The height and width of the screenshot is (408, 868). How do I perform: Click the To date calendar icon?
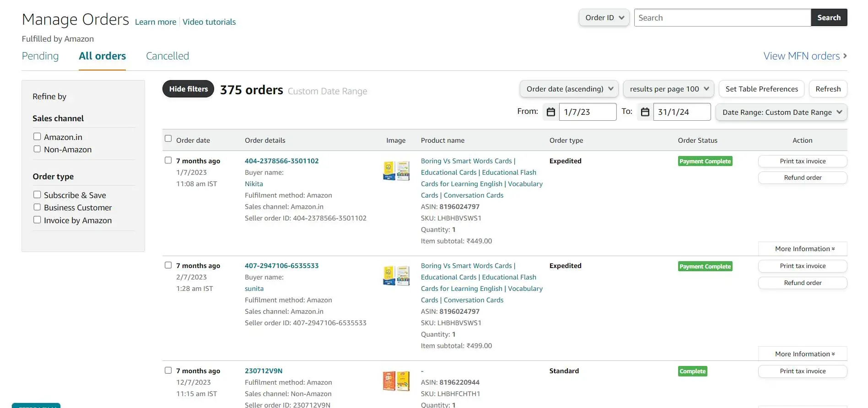(645, 112)
